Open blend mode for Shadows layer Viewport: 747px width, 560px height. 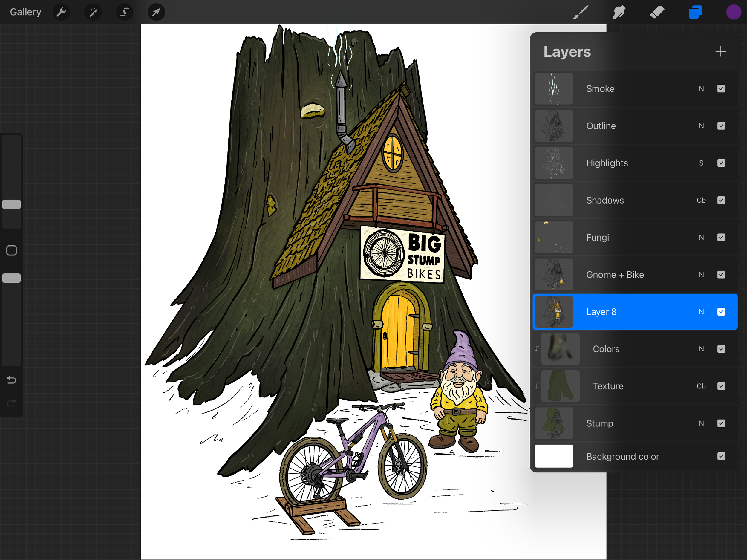(x=701, y=200)
